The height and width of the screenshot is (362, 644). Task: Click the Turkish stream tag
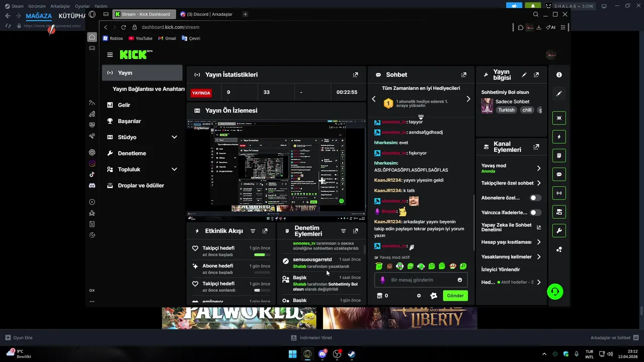[507, 110]
